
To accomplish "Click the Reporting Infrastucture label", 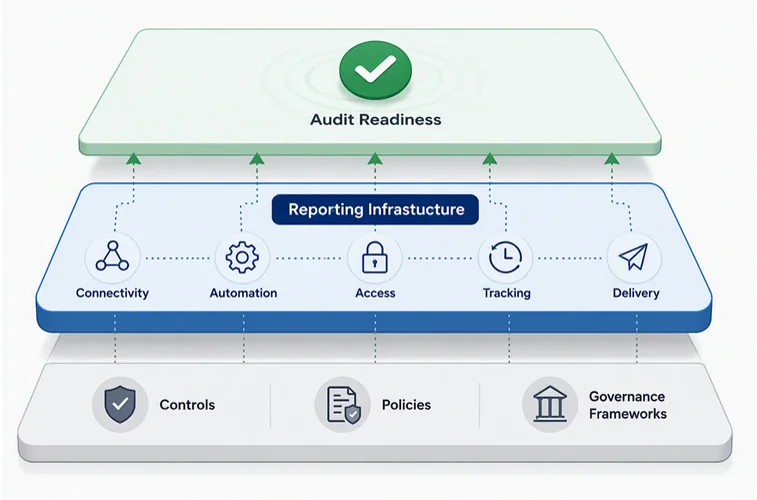I will pos(376,209).
